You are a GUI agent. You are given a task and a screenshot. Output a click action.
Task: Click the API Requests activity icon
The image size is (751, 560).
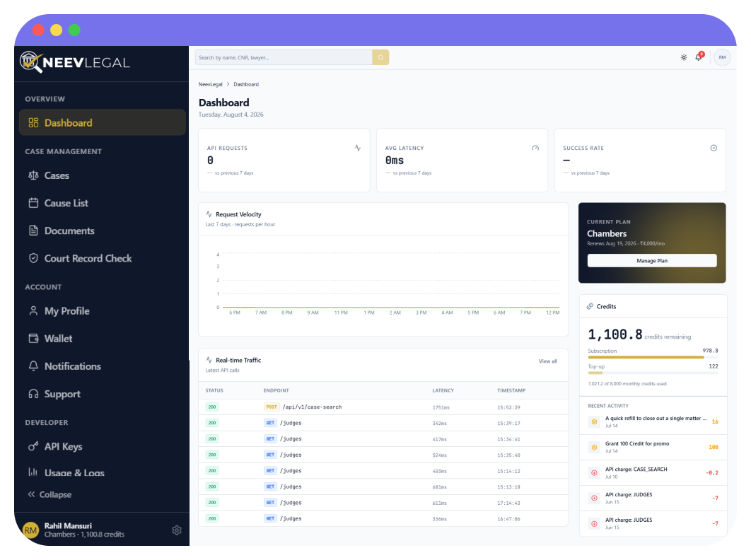[x=358, y=148]
